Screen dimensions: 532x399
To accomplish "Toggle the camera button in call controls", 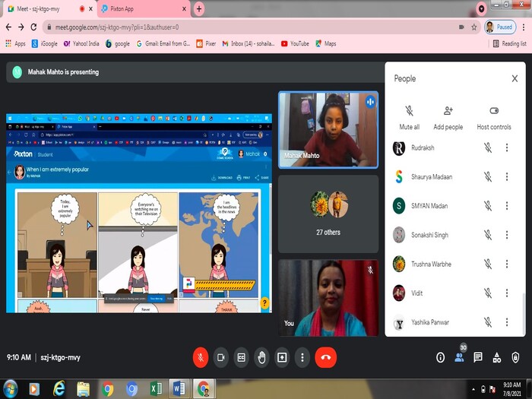I will coord(221,357).
